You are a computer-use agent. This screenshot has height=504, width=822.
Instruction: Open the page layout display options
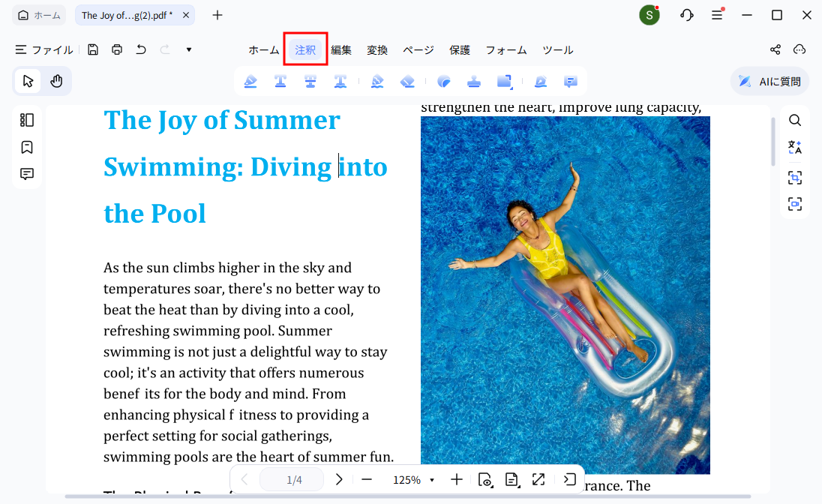point(512,479)
